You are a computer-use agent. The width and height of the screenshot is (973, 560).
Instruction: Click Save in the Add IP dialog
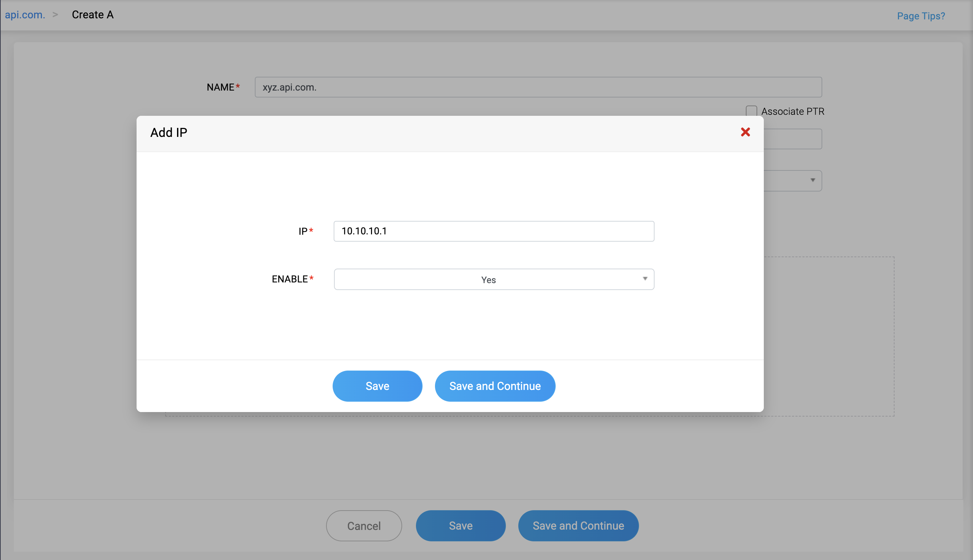(x=377, y=386)
